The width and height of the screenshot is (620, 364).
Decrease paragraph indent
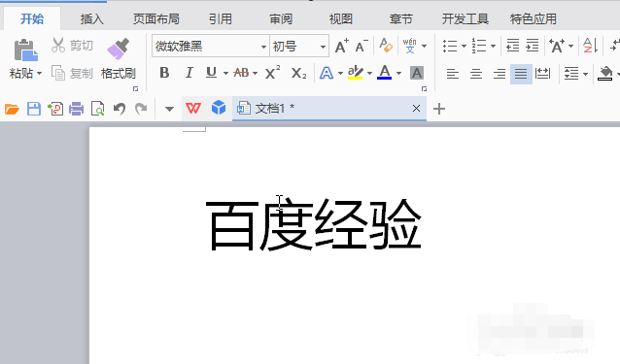tap(513, 46)
